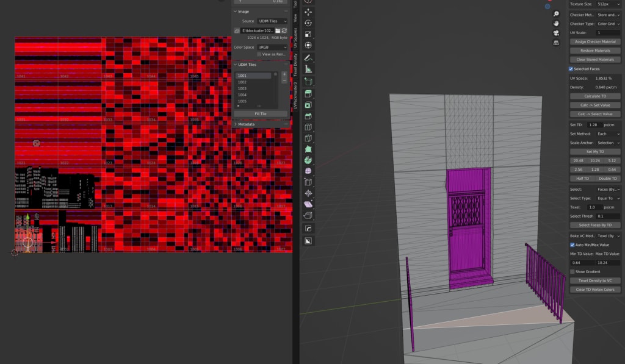This screenshot has width=625, height=364.
Task: Toggle camera view gizmo
Action: tap(556, 33)
